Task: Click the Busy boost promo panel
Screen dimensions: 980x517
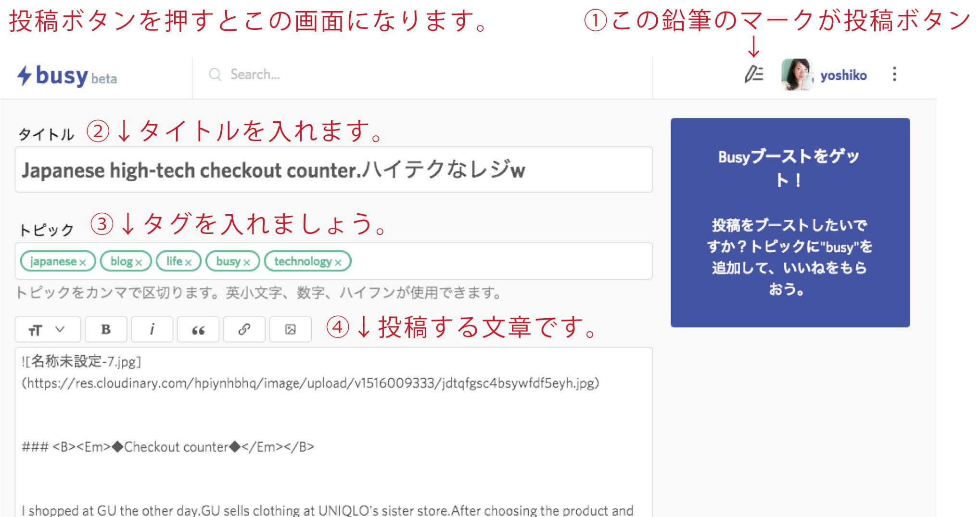Action: tap(790, 222)
